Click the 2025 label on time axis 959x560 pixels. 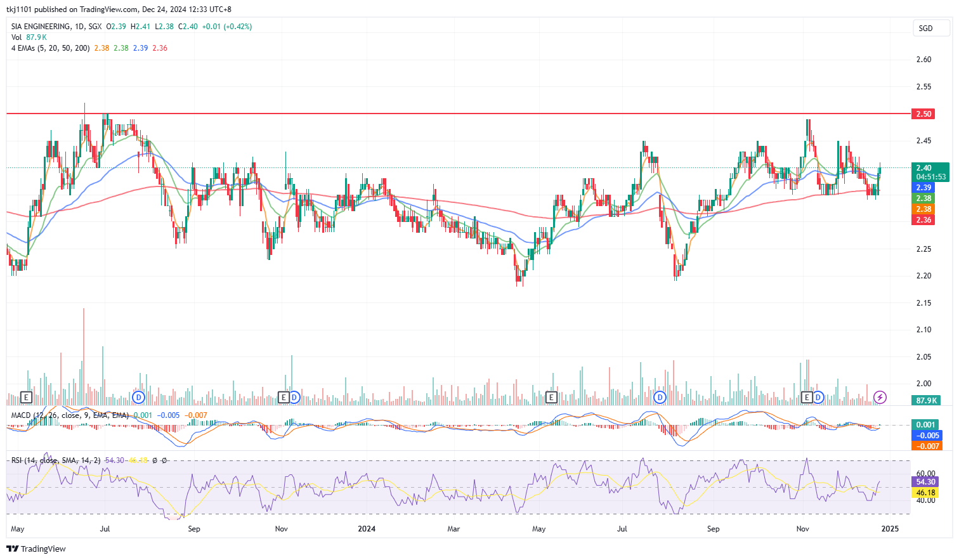pyautogui.click(x=891, y=529)
